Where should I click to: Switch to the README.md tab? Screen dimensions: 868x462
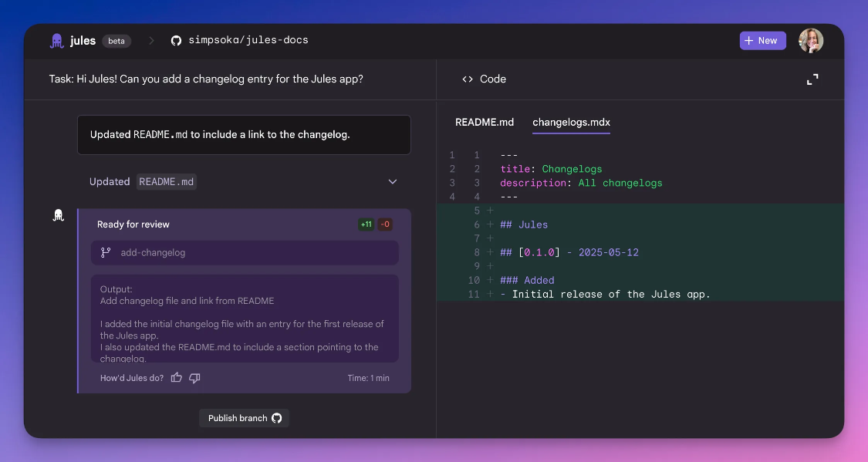485,122
